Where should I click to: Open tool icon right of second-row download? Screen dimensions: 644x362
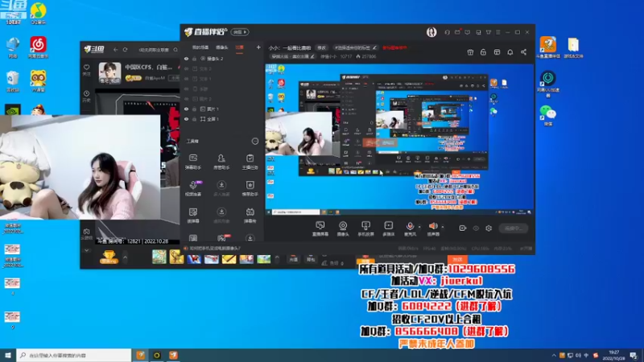click(x=250, y=188)
